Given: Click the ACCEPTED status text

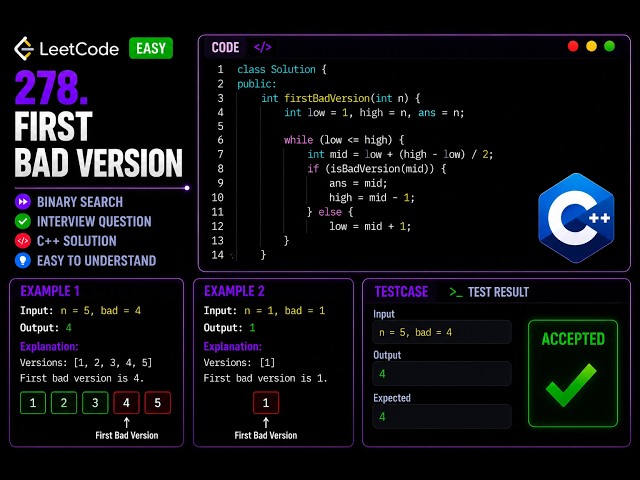Looking at the screenshot, I should coord(573,339).
